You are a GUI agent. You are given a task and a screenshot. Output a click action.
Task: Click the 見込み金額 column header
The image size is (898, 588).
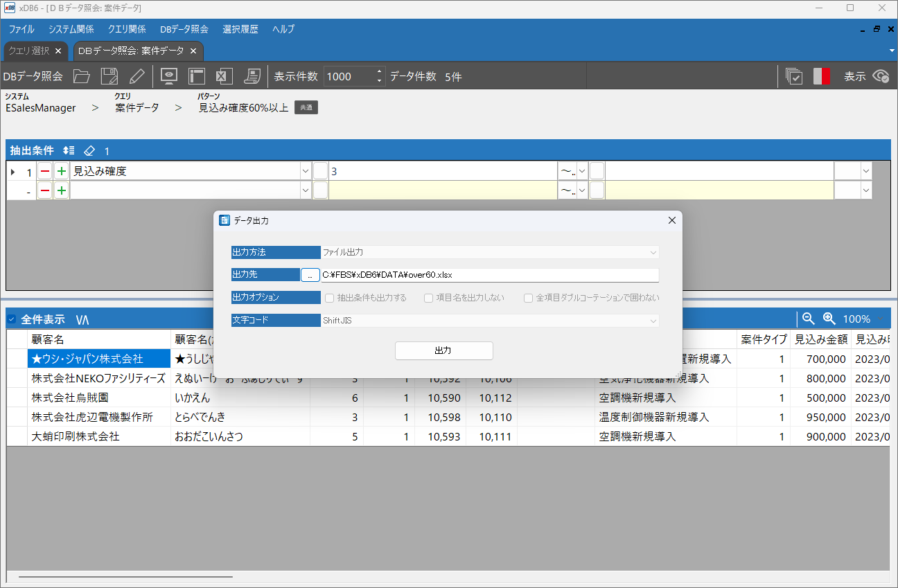click(820, 339)
